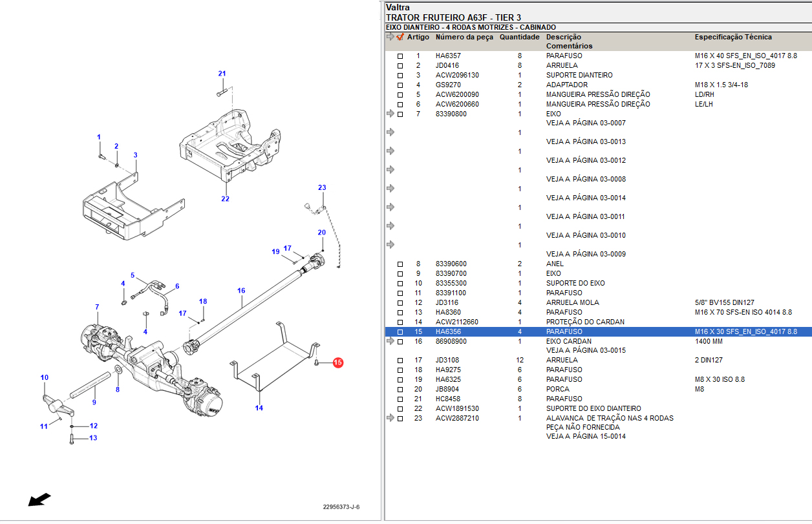Click the Especificação Técnica column header
This screenshot has height=524, width=812.
tap(732, 37)
